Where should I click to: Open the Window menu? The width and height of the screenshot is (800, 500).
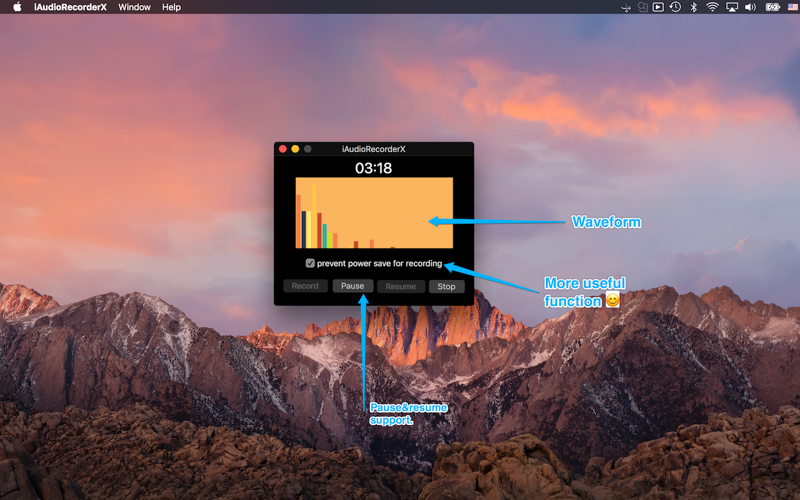(134, 7)
